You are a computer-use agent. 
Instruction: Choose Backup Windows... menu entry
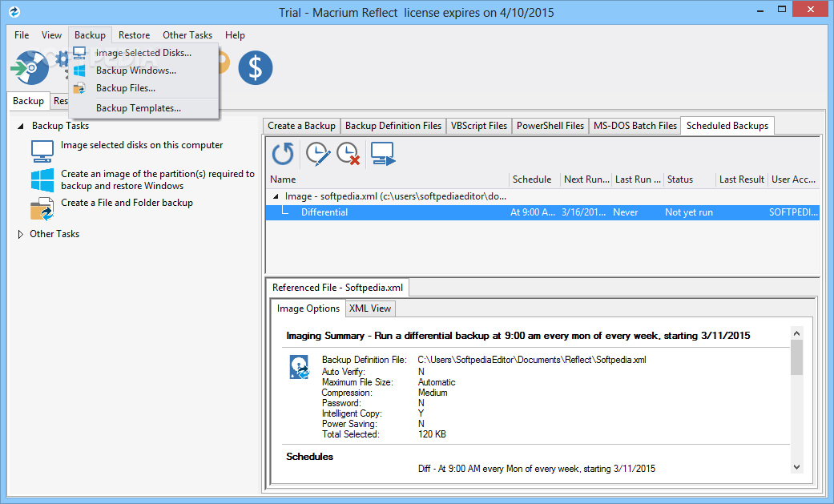point(143,71)
